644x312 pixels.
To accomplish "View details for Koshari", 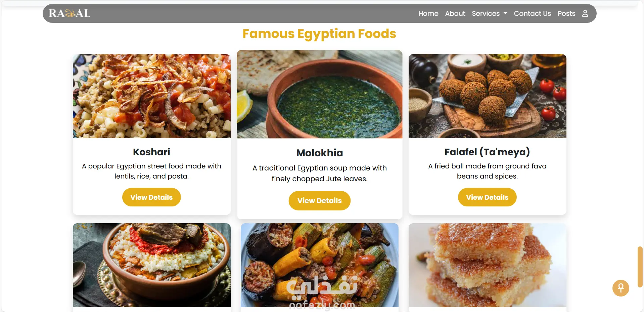I will point(151,197).
